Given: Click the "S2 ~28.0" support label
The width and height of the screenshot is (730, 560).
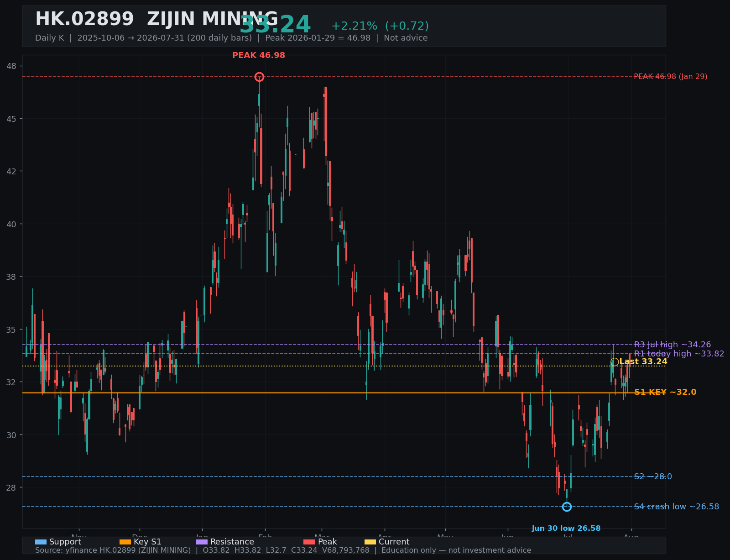Looking at the screenshot, I should (x=653, y=476).
